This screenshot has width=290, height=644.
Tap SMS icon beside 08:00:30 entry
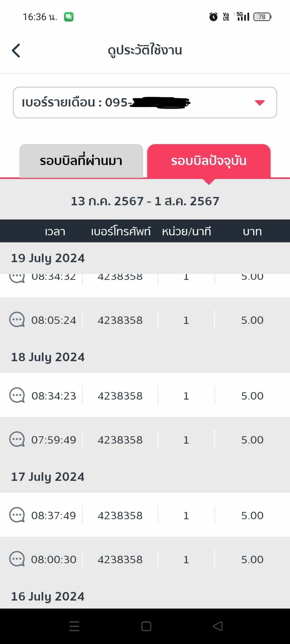pos(17,559)
